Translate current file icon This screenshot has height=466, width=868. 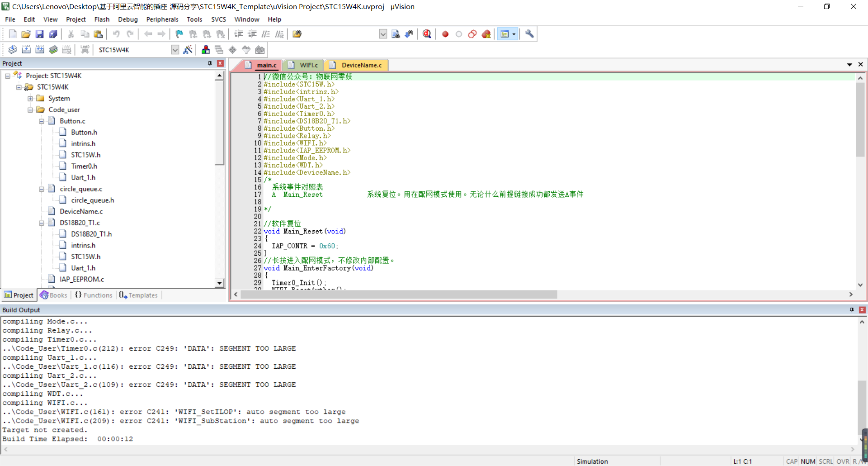13,50
